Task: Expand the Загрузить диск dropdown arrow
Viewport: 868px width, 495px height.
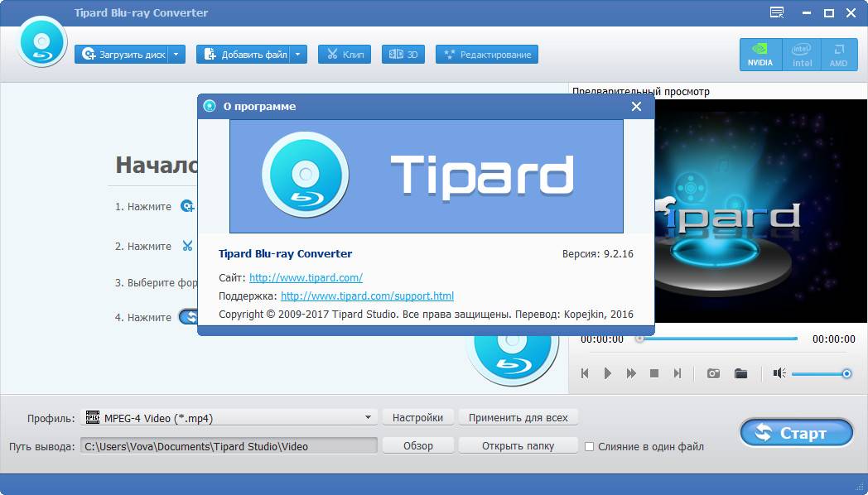Action: 176,54
